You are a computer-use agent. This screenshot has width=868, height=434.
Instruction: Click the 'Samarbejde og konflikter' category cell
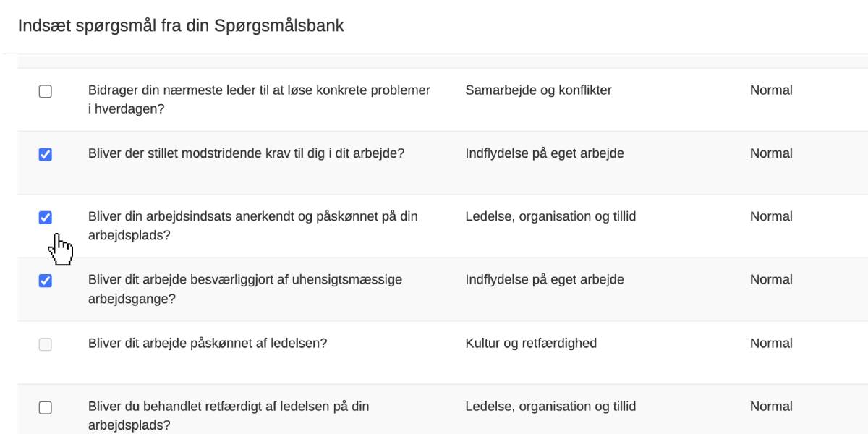point(538,90)
